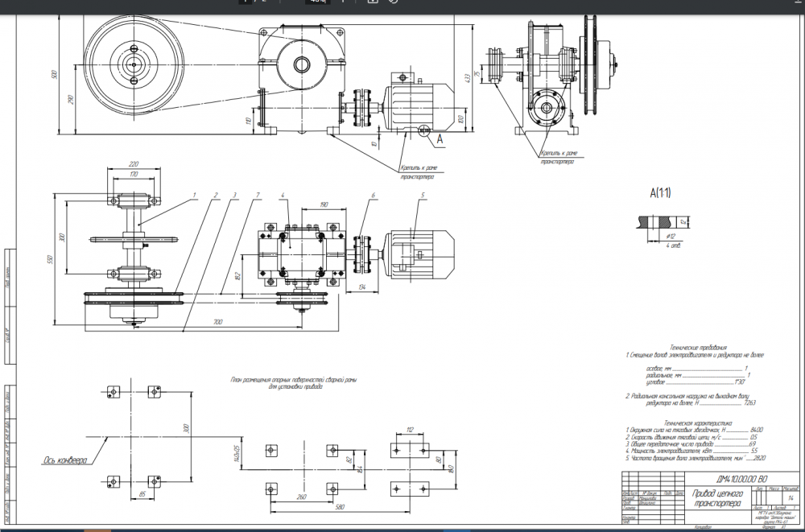Click the detail callout letter A
The image size is (805, 532).
click(x=440, y=138)
